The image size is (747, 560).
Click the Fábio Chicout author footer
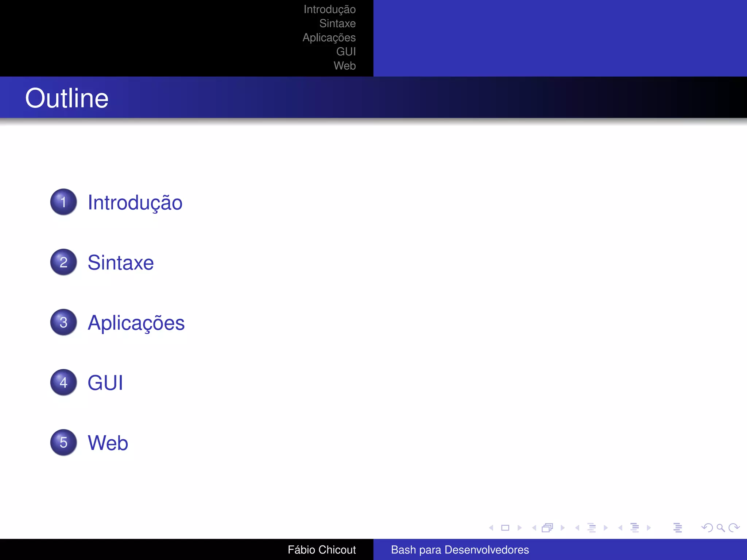coord(321,550)
